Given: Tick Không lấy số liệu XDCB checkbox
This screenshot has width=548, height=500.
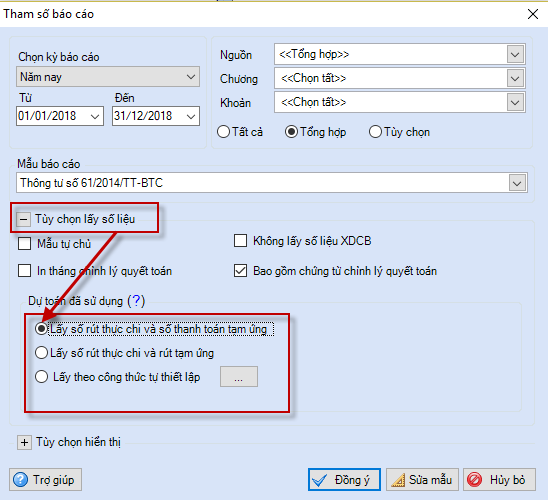Looking at the screenshot, I should coord(240,241).
